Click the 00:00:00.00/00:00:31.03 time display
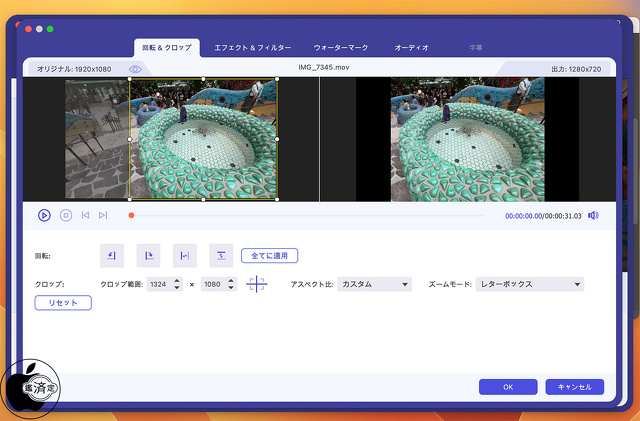This screenshot has width=640, height=421. coord(543,216)
